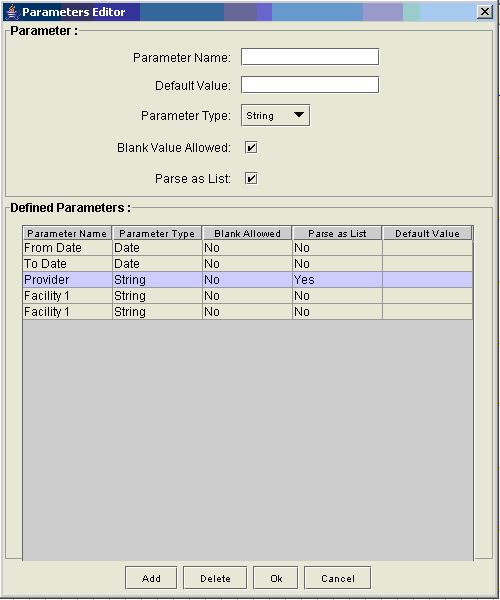Click the Delete button
Viewport: 500px width, 600px height.
[x=215, y=578]
